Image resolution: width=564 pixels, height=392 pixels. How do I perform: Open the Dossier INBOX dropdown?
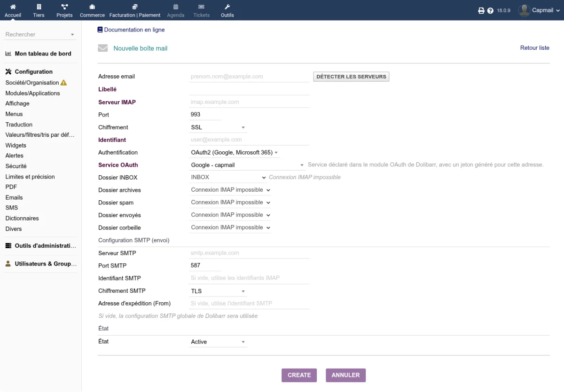(x=228, y=177)
